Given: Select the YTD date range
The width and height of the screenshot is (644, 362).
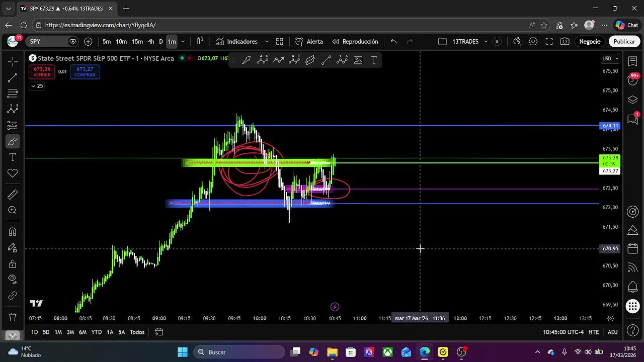Looking at the screenshot, I should click(96, 332).
